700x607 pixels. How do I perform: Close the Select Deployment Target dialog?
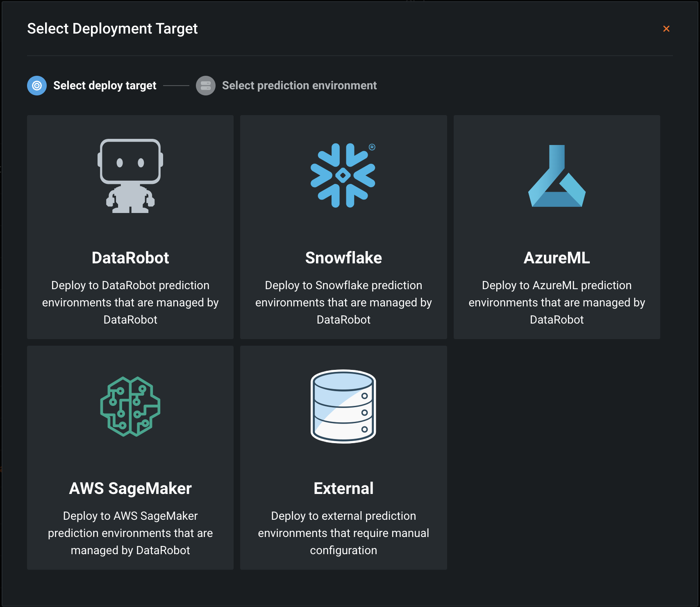tap(666, 29)
